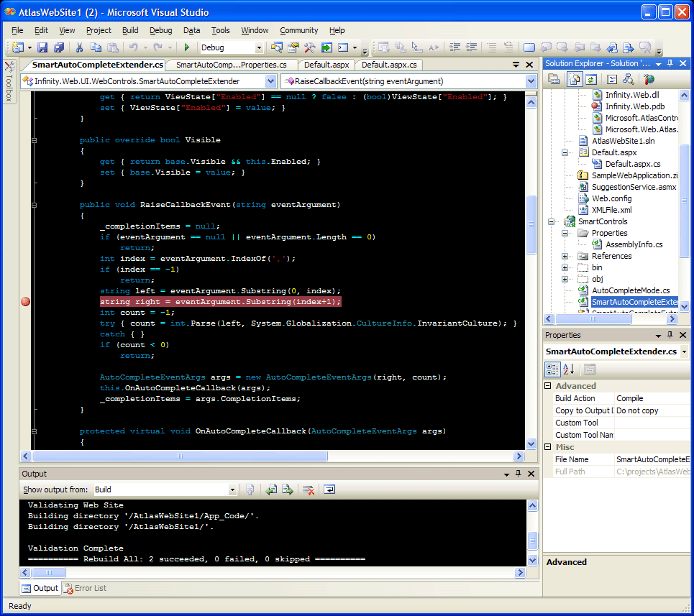Image resolution: width=694 pixels, height=616 pixels.
Task: Click the code editor vertical scrollbar thumb
Action: point(531,223)
